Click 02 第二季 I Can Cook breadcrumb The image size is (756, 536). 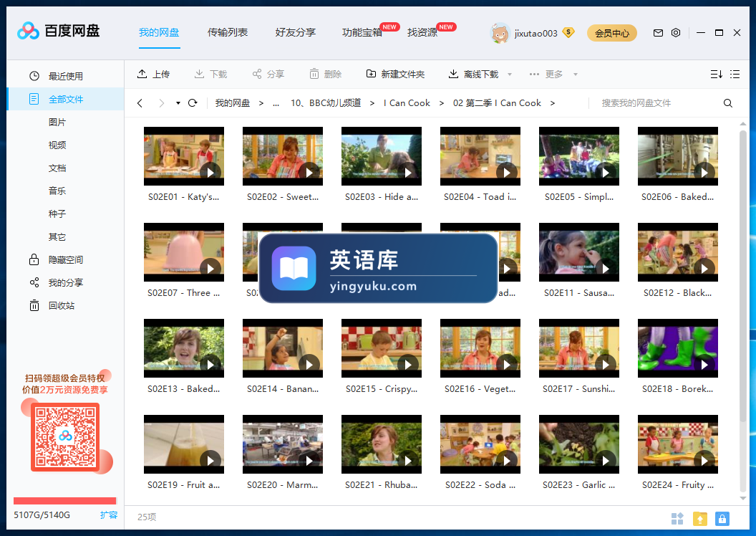click(497, 103)
